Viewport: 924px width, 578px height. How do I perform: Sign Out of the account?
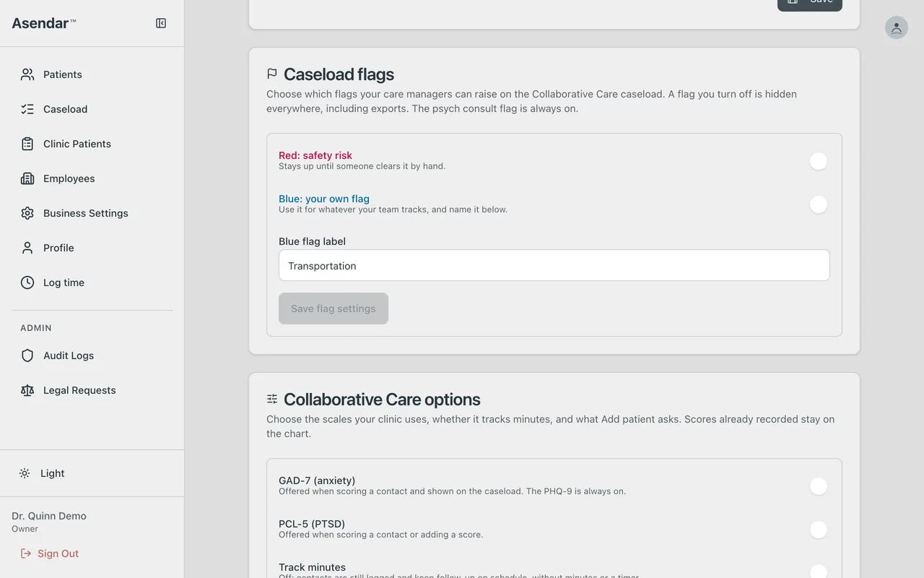(50, 553)
